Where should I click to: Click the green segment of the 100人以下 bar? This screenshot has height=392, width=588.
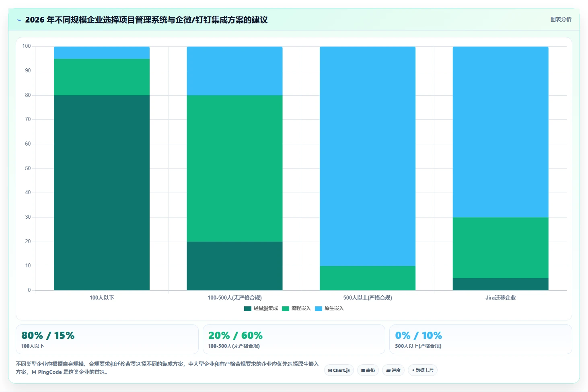tap(102, 77)
